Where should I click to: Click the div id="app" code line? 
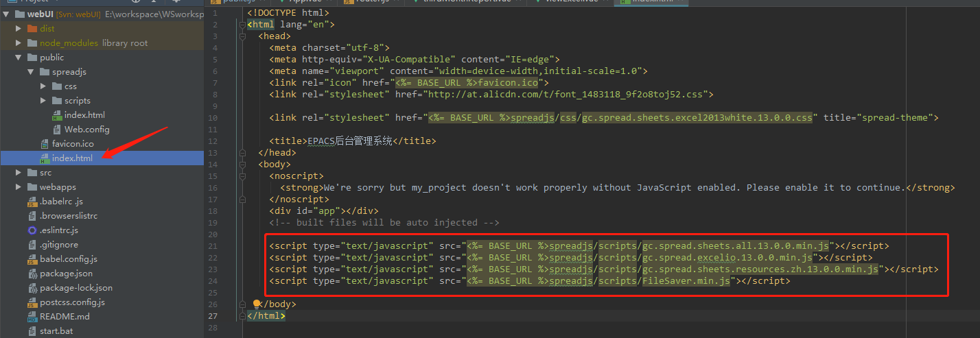coord(324,211)
